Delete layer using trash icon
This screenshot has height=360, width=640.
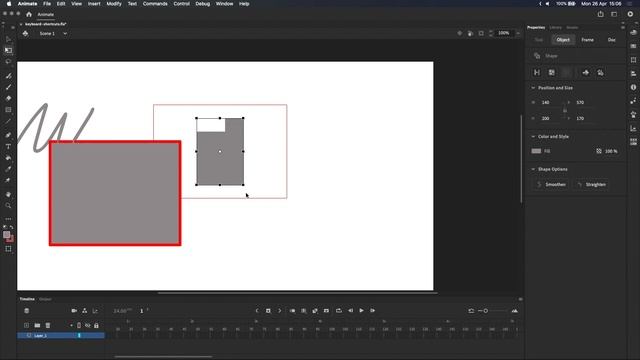(x=48, y=325)
